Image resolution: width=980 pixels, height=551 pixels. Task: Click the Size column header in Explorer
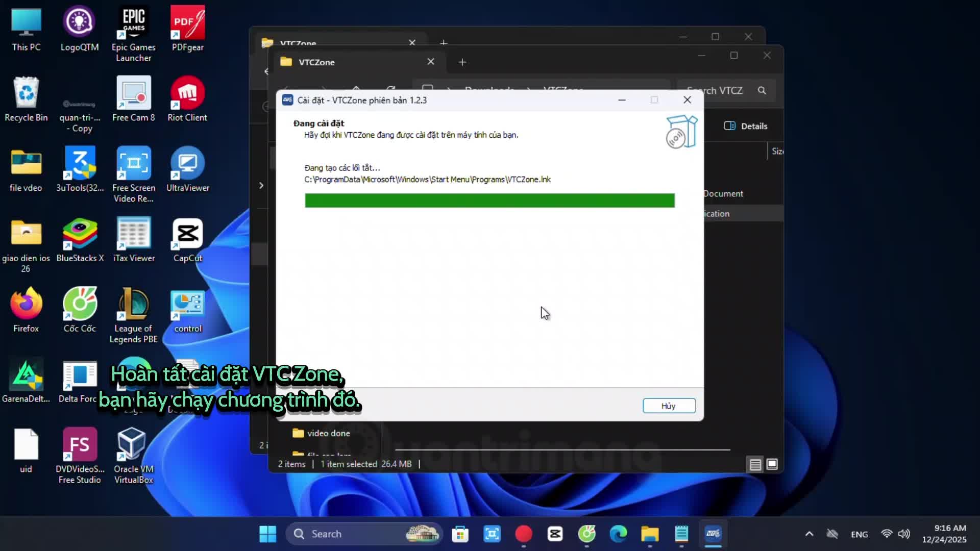tap(777, 151)
